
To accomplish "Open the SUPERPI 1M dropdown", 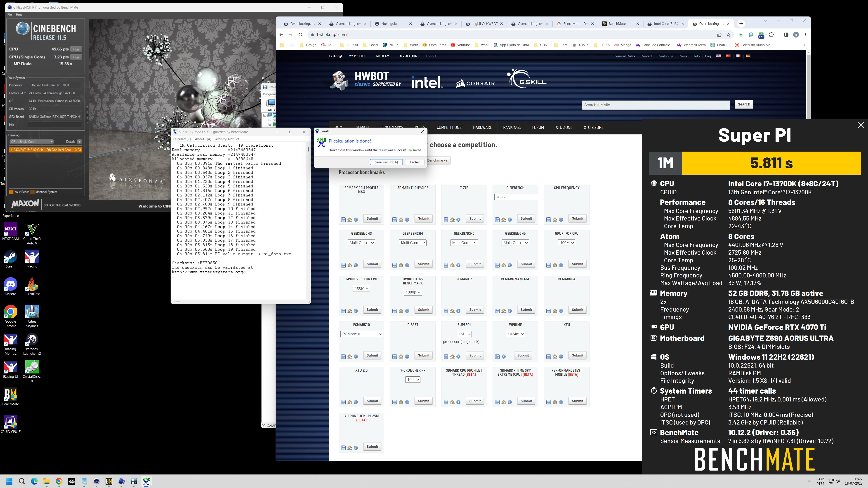I will (464, 334).
